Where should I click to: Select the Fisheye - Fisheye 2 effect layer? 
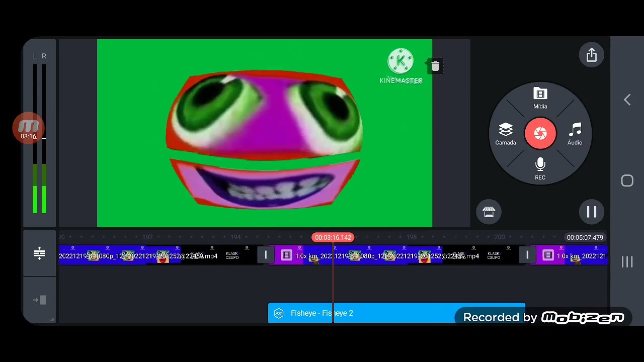(396, 313)
